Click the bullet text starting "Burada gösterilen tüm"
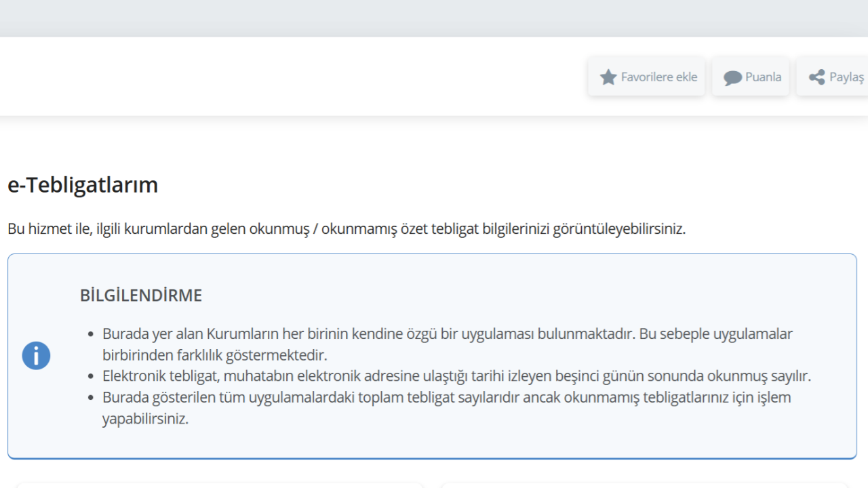Screen dimensions: 868x488 pos(446,397)
